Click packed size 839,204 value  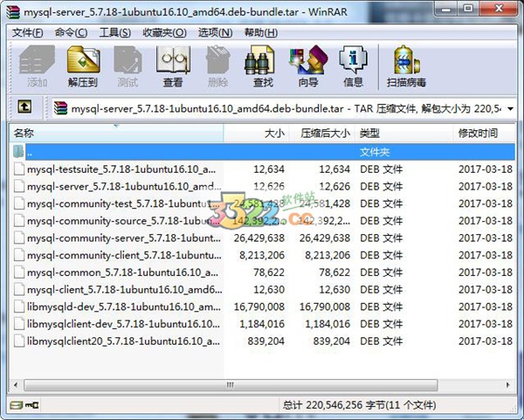click(332, 341)
